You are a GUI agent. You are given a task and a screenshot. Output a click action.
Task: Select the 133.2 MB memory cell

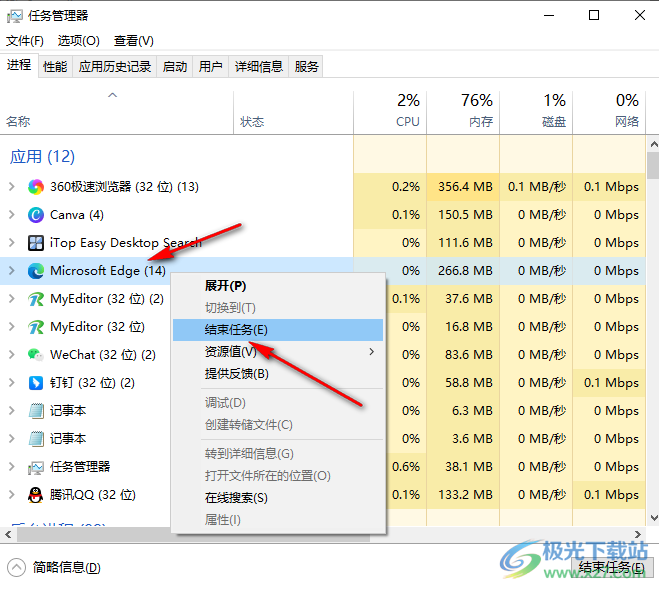point(465,495)
